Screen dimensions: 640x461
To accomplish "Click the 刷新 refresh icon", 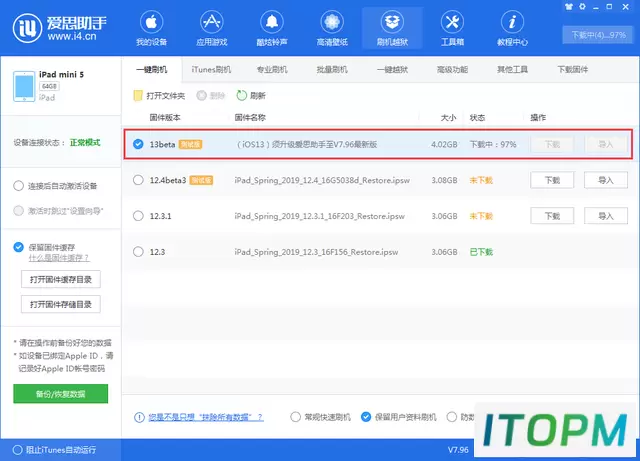I will pos(242,96).
